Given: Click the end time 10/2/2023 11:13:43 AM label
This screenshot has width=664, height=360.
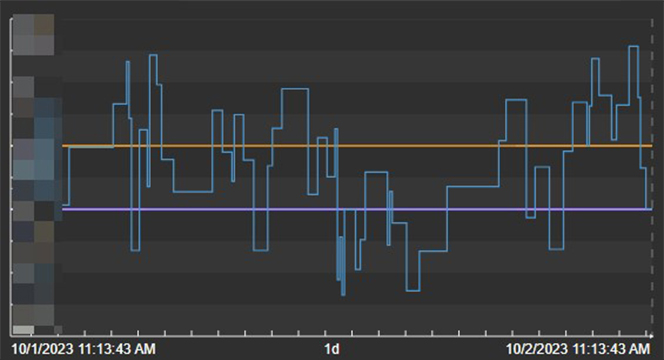Looking at the screenshot, I should [x=578, y=349].
